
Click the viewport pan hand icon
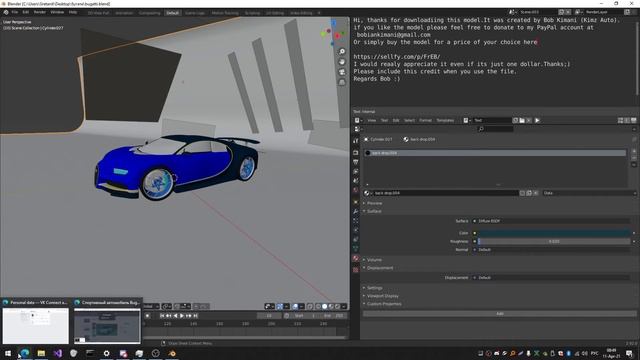point(342,62)
